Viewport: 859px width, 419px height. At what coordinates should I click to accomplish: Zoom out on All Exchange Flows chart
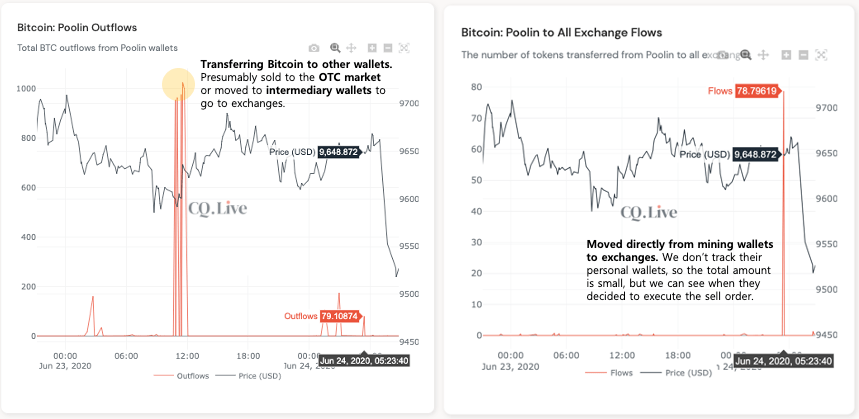804,55
